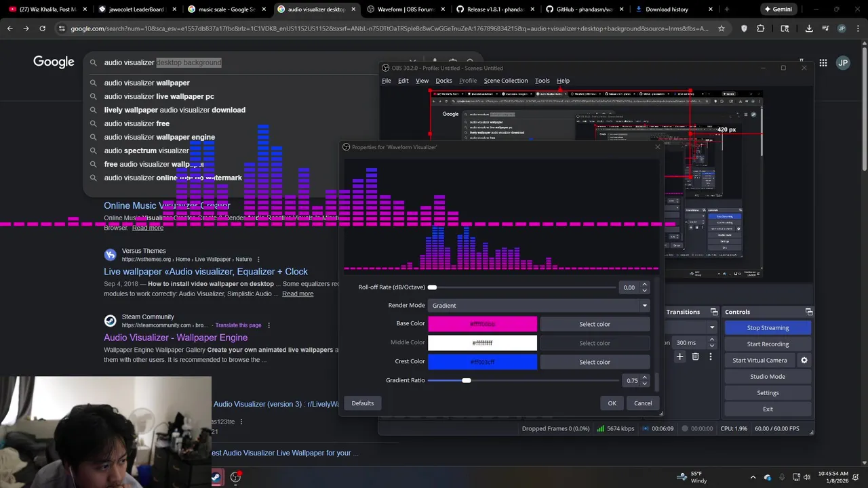
Task: Click Studio Mode in OBS Controls
Action: click(768, 377)
